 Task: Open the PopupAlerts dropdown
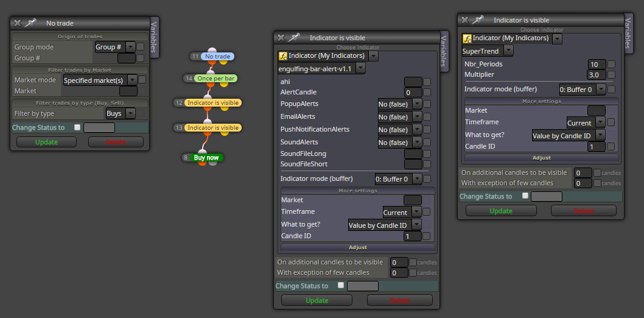pos(400,104)
